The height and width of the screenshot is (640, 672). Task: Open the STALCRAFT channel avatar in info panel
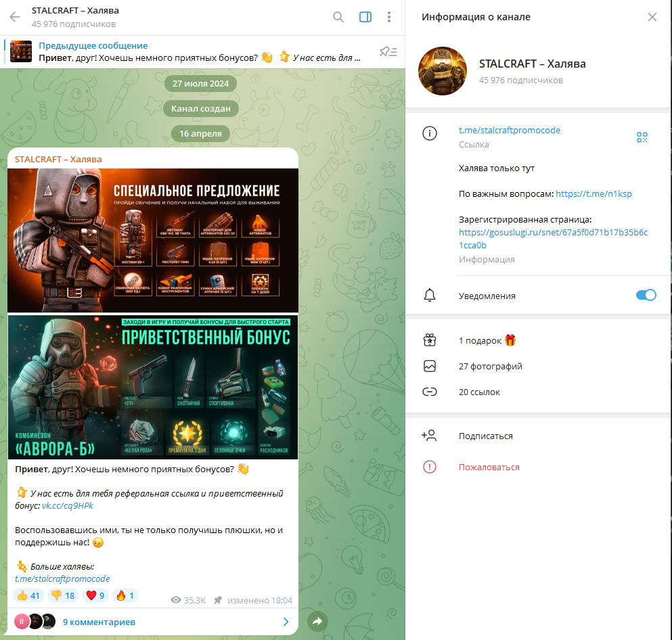pos(443,70)
